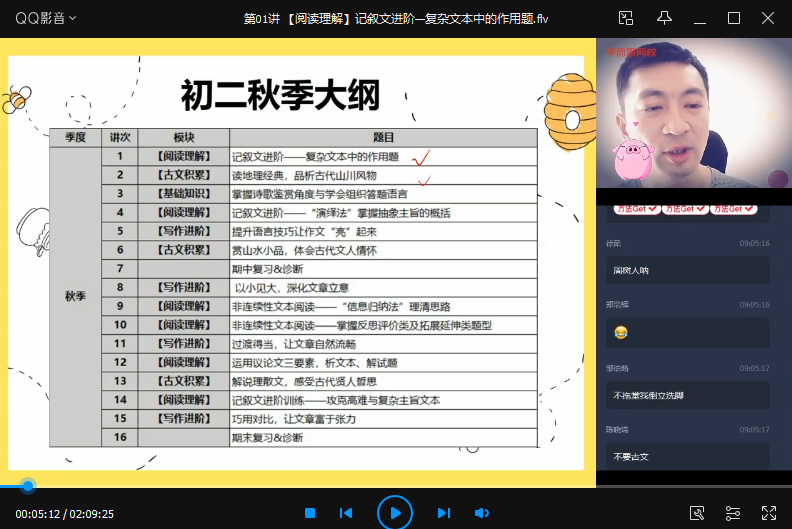Click the elapsed time display 00:05:12

(38, 514)
